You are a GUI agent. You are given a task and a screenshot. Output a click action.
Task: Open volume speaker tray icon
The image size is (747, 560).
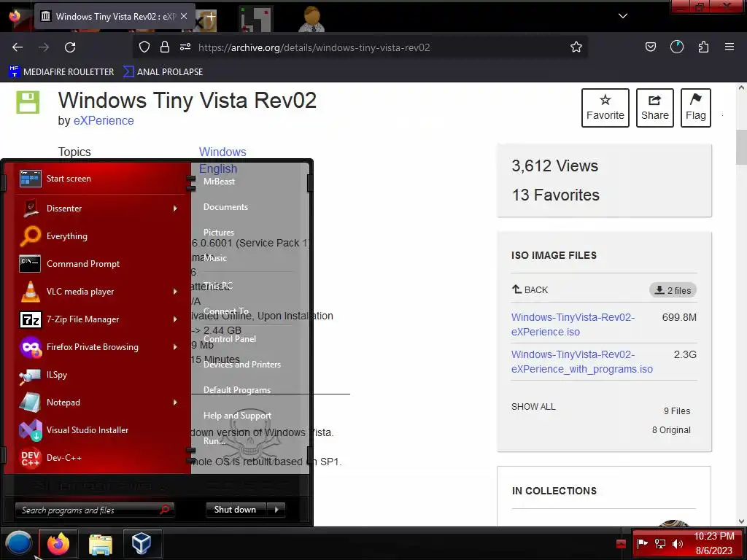(678, 543)
